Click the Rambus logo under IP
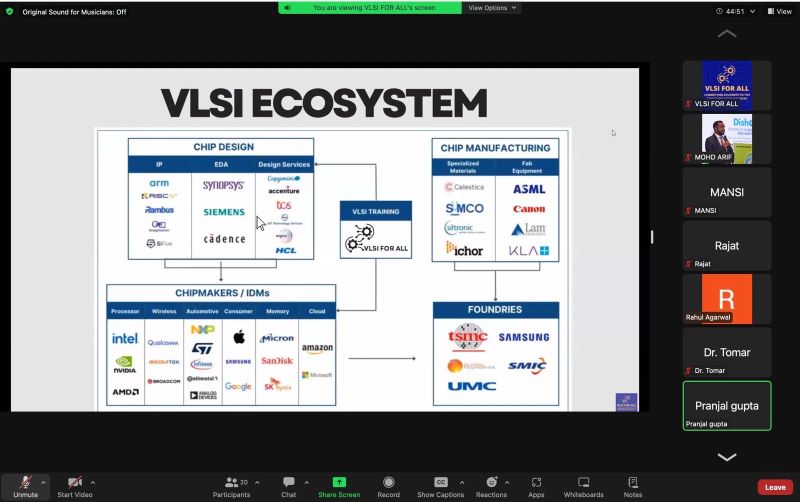This screenshot has width=800, height=502. 159,210
